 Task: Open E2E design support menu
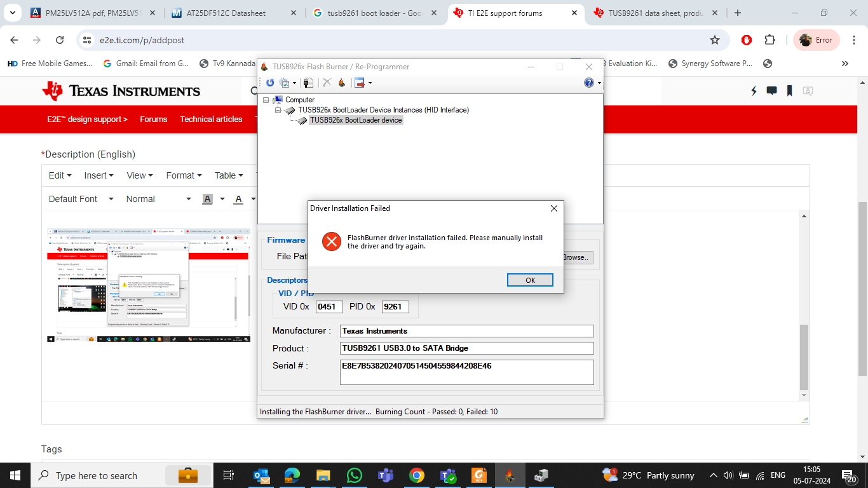pos(87,119)
